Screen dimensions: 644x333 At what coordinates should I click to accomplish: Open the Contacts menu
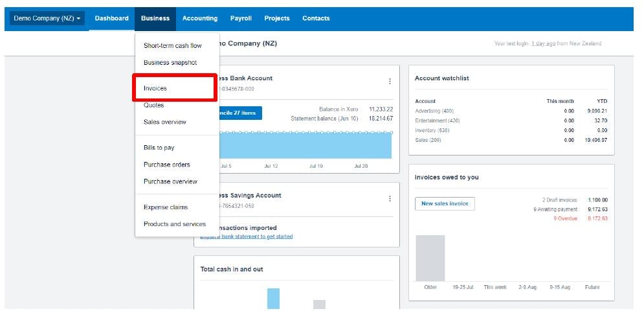click(x=316, y=18)
